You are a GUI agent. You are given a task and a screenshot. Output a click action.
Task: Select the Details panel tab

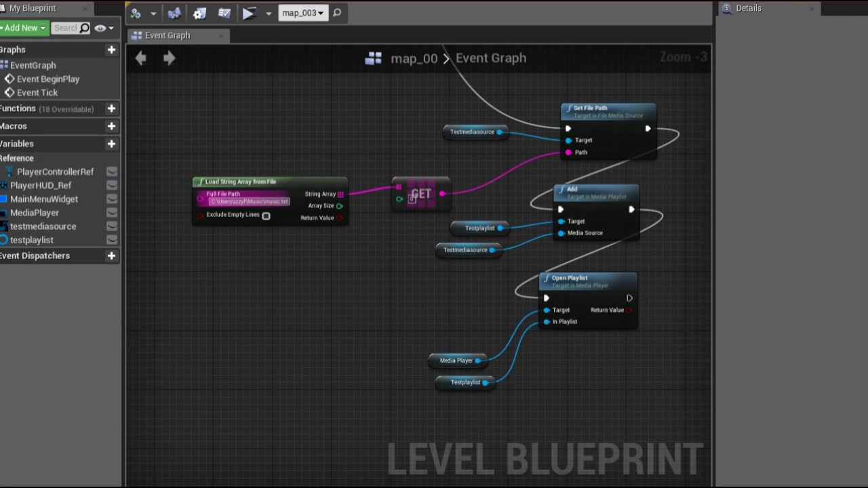coord(749,8)
